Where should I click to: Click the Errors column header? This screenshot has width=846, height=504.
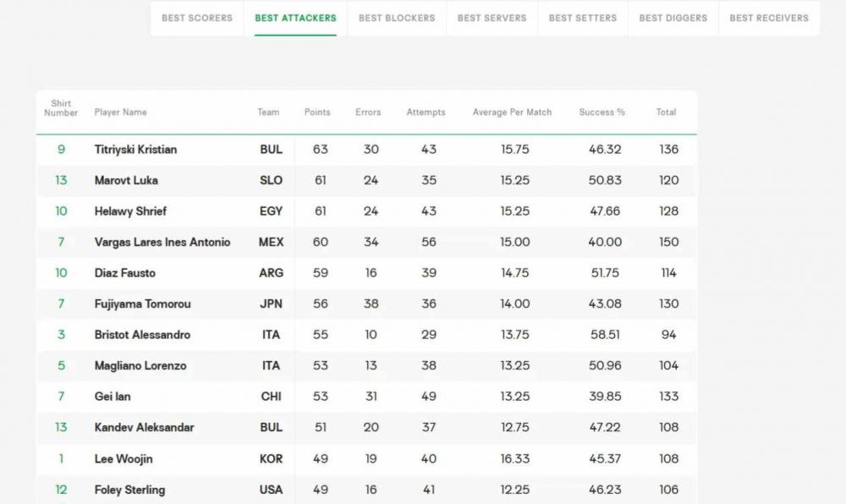click(x=368, y=112)
